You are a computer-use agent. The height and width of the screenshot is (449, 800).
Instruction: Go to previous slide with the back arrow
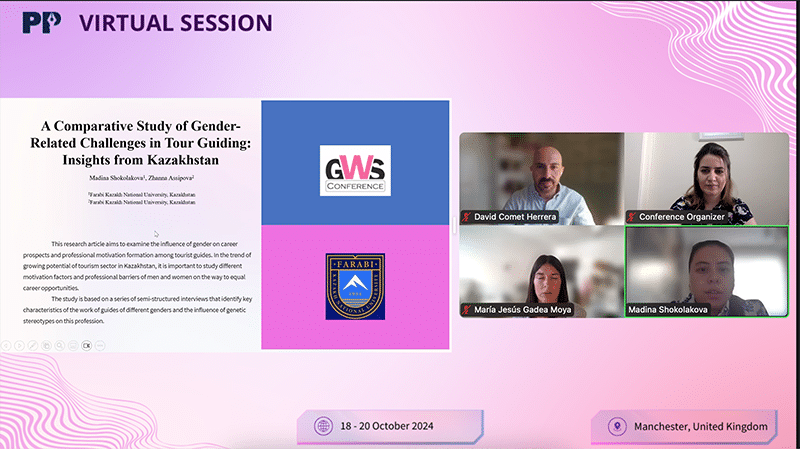(x=6, y=345)
